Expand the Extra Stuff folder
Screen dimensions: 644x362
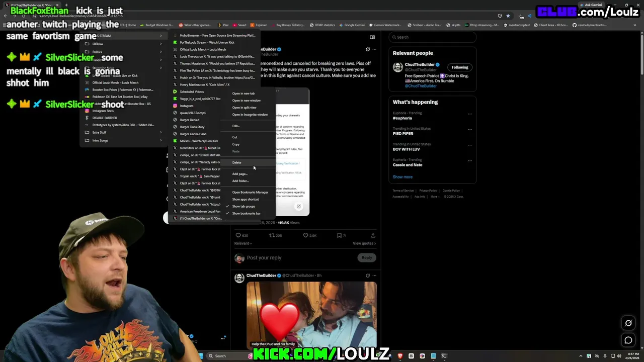(123, 132)
